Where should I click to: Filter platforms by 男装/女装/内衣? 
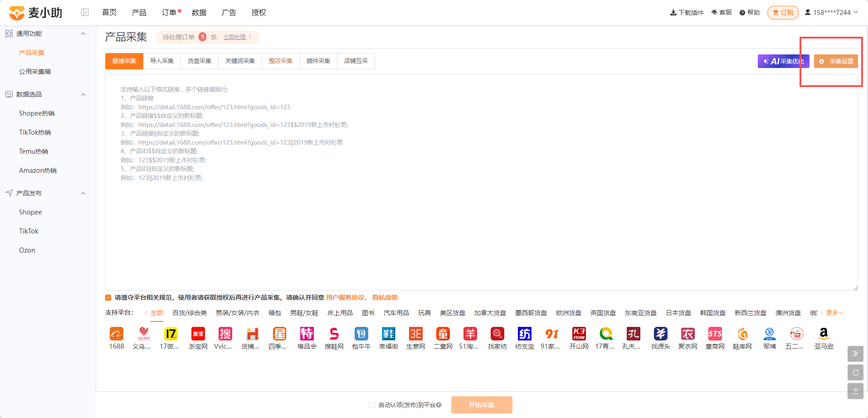point(238,313)
